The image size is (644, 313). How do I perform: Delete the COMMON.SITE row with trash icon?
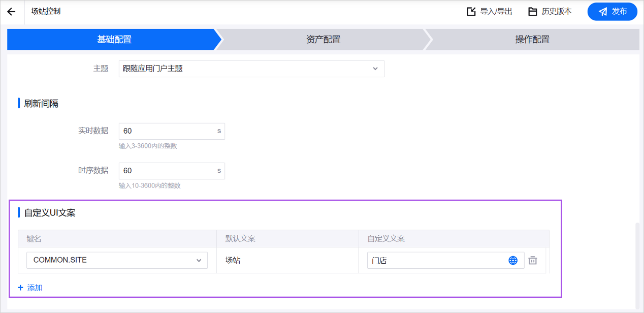(x=532, y=261)
